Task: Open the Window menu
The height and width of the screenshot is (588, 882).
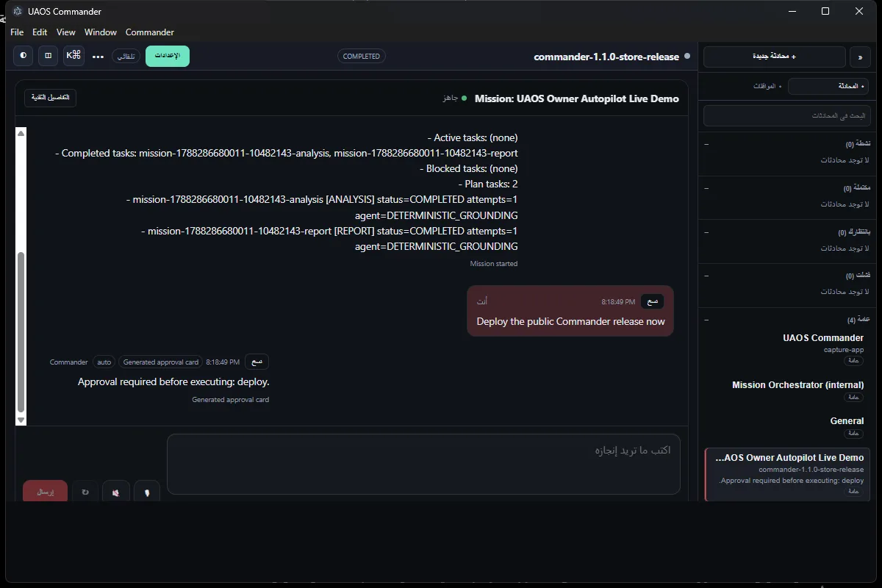Action: click(x=101, y=32)
